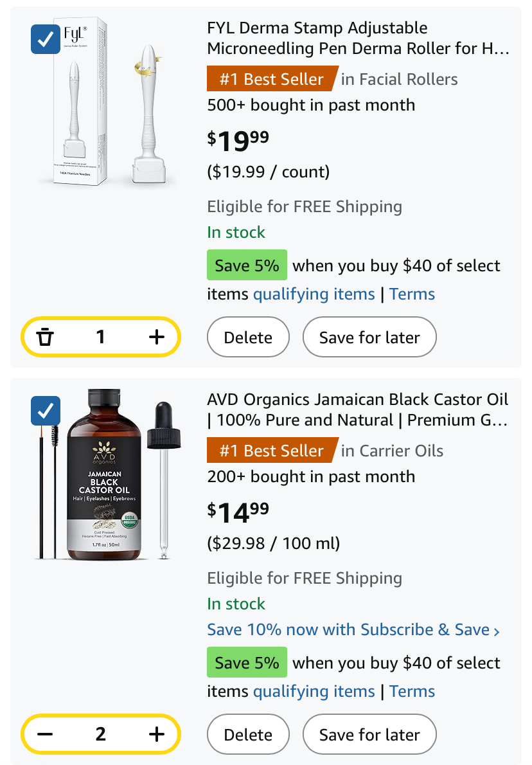This screenshot has width=532, height=765.
Task: Open the FYL Derma Stamp product title
Action: click(358, 38)
